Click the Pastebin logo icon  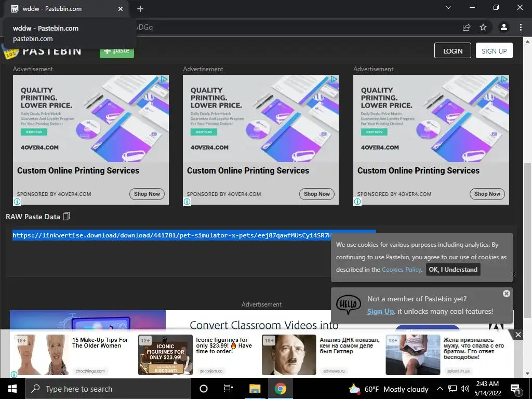(x=9, y=52)
